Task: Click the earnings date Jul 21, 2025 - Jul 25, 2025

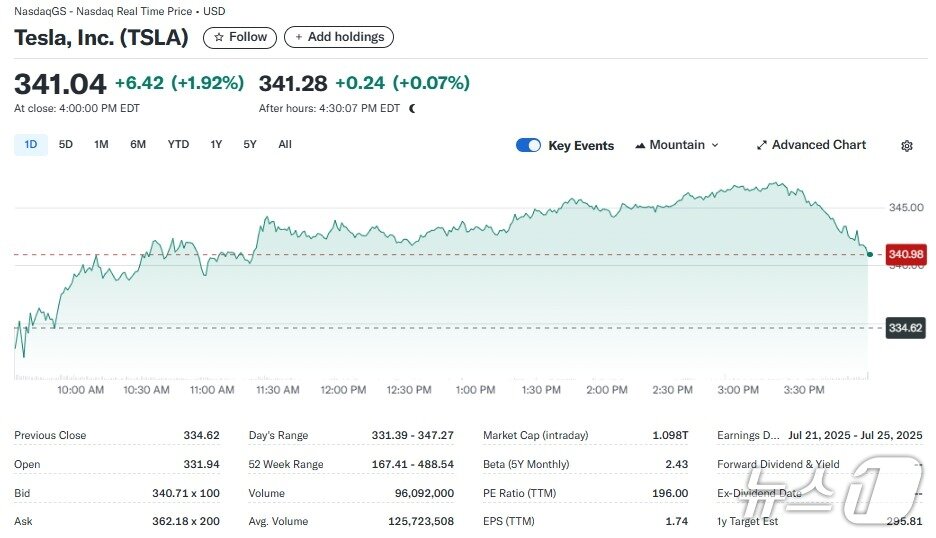Action: point(855,435)
